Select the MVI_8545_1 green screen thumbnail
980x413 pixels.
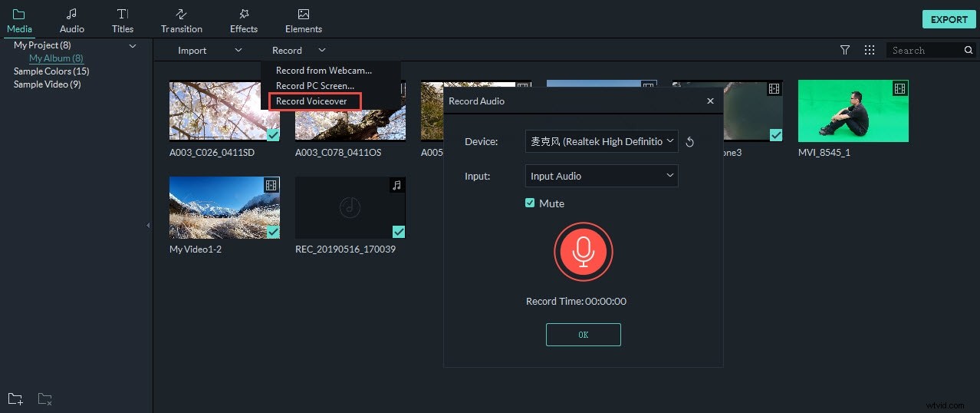853,111
